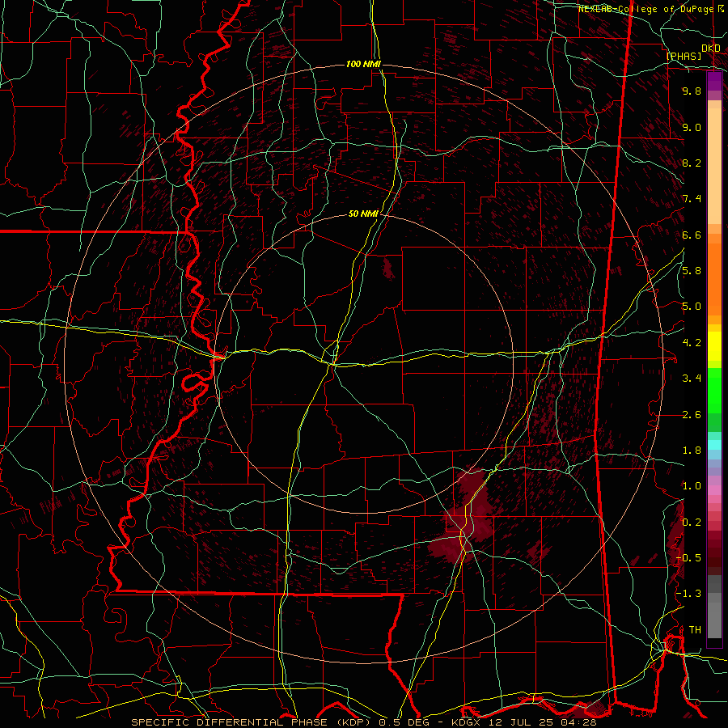The image size is (728, 728).
Task: Select the 0.2 scale value
Action: click(692, 523)
